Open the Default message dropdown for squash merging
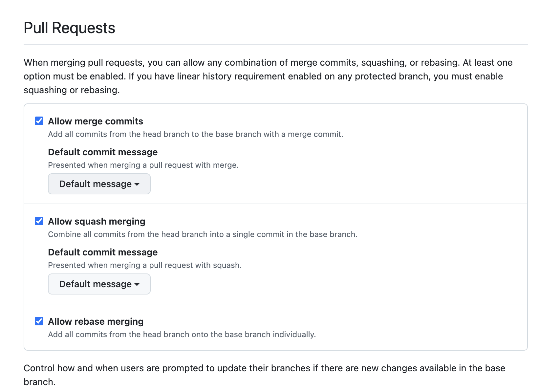This screenshot has width=541, height=392. [x=99, y=284]
